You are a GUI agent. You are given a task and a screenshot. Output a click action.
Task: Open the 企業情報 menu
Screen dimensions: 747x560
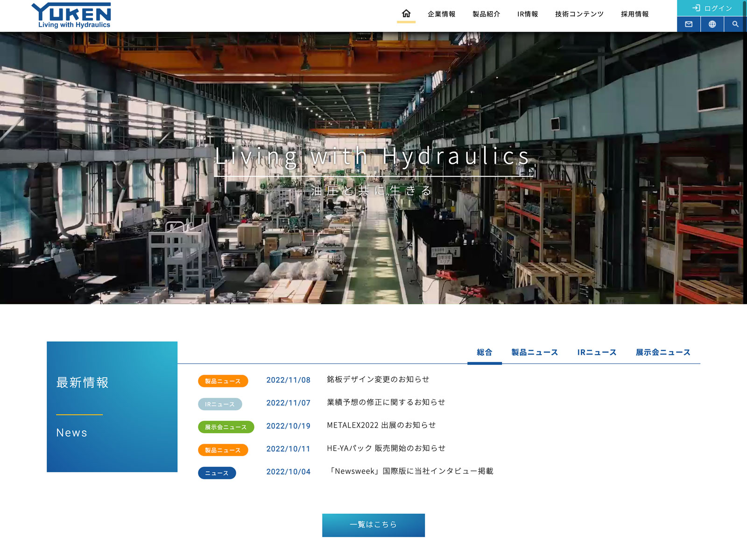point(441,14)
